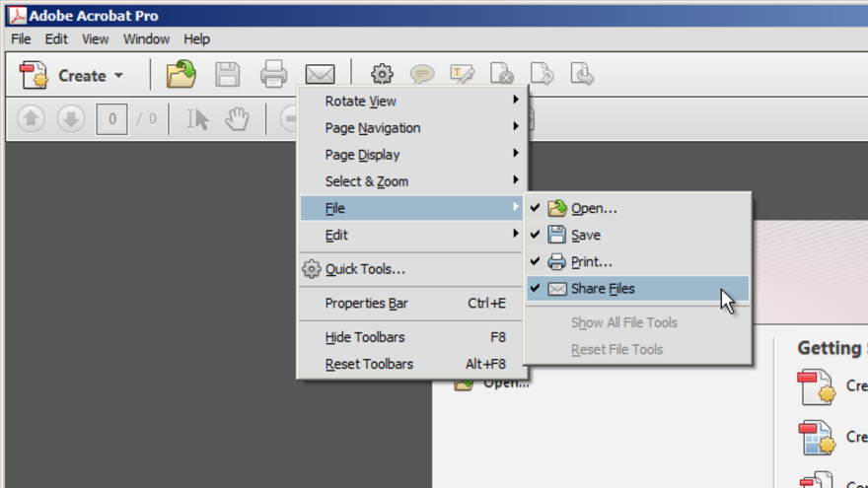Choose the Select tool cursor icon

[x=197, y=119]
